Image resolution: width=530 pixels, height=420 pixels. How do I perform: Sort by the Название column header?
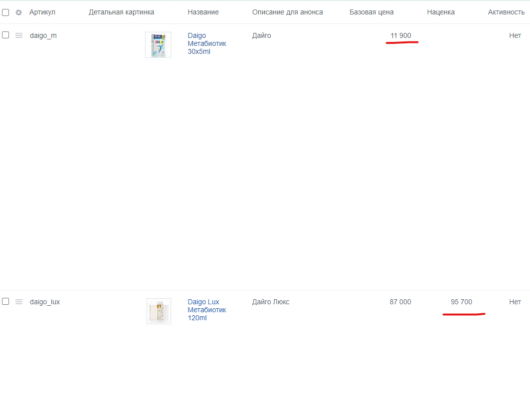pos(203,12)
